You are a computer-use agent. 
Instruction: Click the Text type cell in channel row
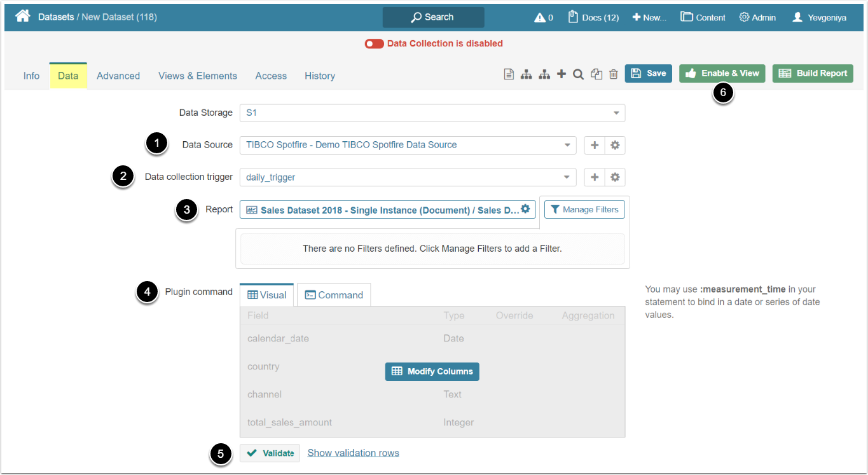point(453,394)
